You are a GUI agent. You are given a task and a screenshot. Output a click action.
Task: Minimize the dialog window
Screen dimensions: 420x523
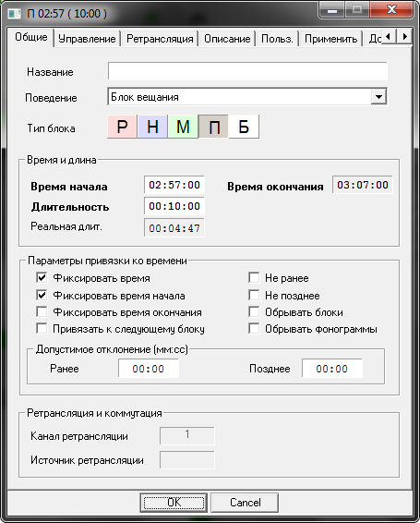tap(331, 10)
